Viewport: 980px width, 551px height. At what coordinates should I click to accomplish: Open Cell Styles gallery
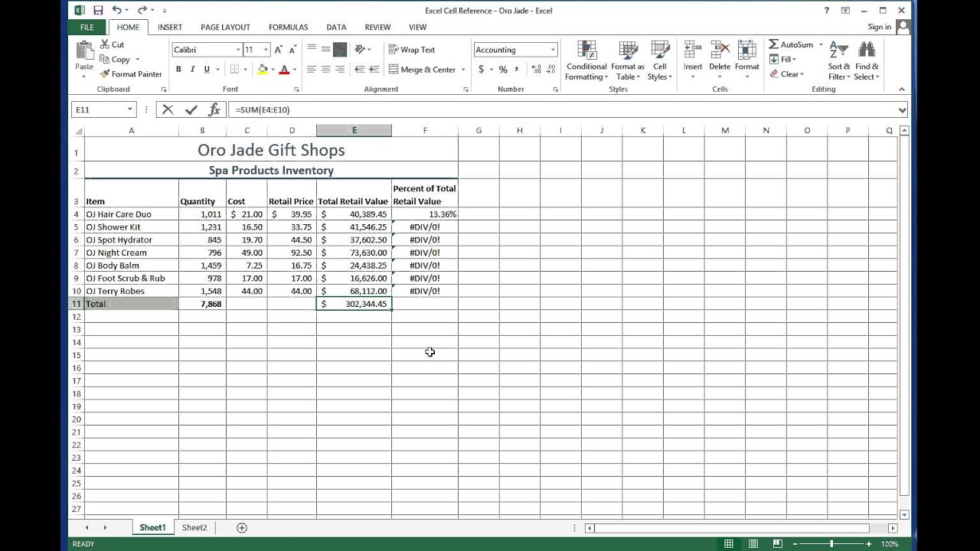(659, 61)
